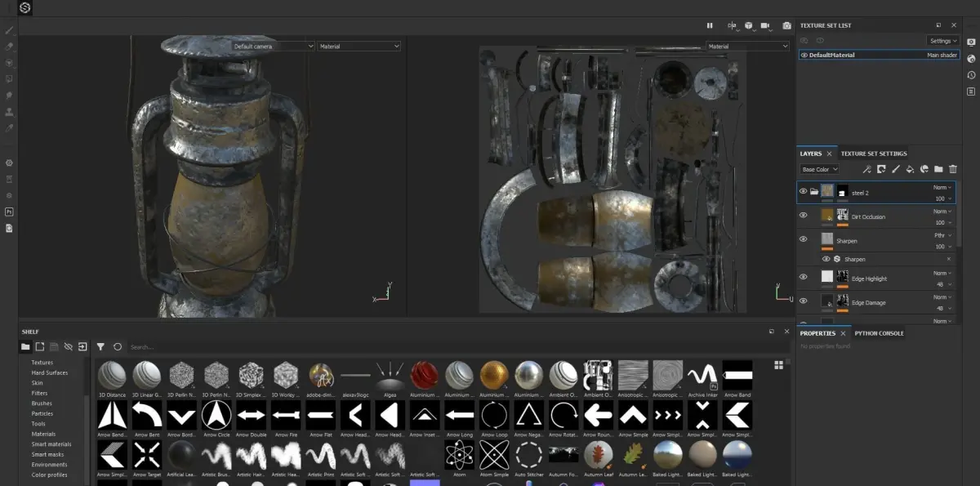
Task: Open the Photoshop export icon in left toolbar
Action: coord(9,212)
